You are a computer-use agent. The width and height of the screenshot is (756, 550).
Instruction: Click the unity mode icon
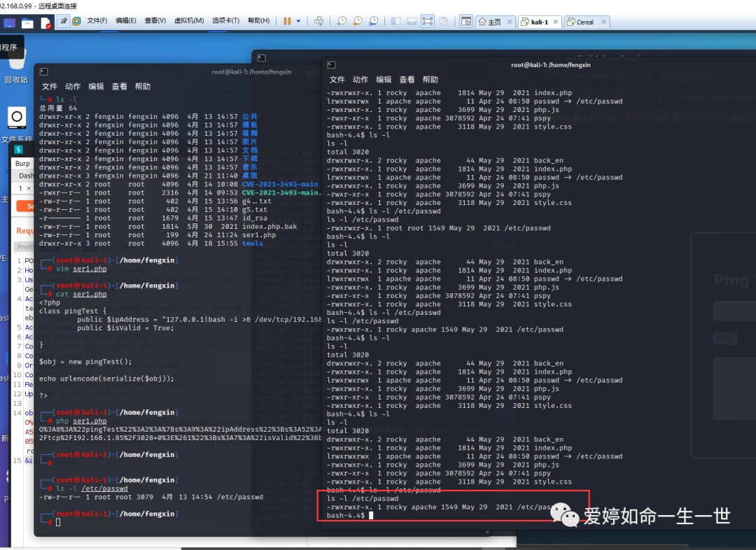[x=444, y=21]
